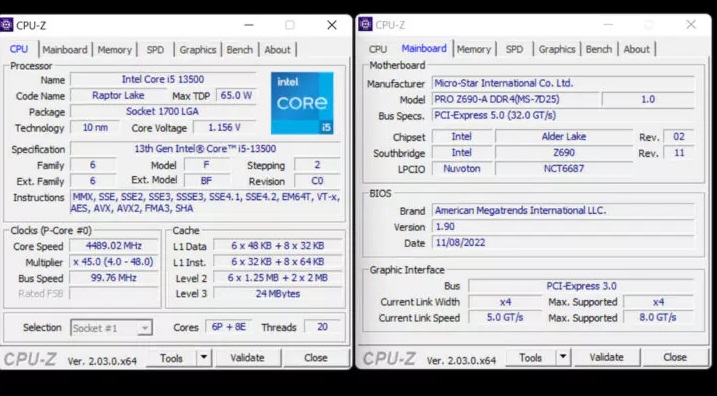Click southbridge value 'Z690'
Viewport: 717px width, 396px height.
point(564,152)
